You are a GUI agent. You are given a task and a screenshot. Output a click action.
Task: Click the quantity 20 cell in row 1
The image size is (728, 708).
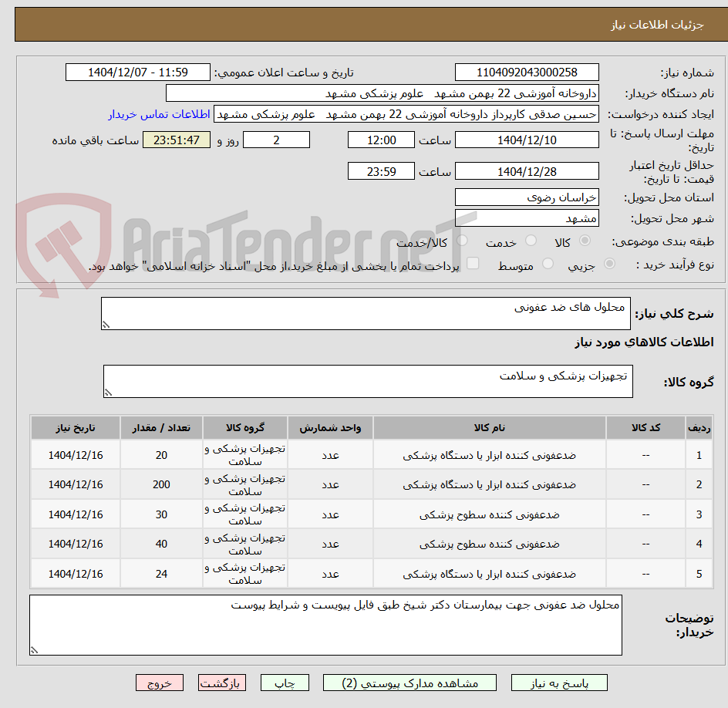[161, 455]
